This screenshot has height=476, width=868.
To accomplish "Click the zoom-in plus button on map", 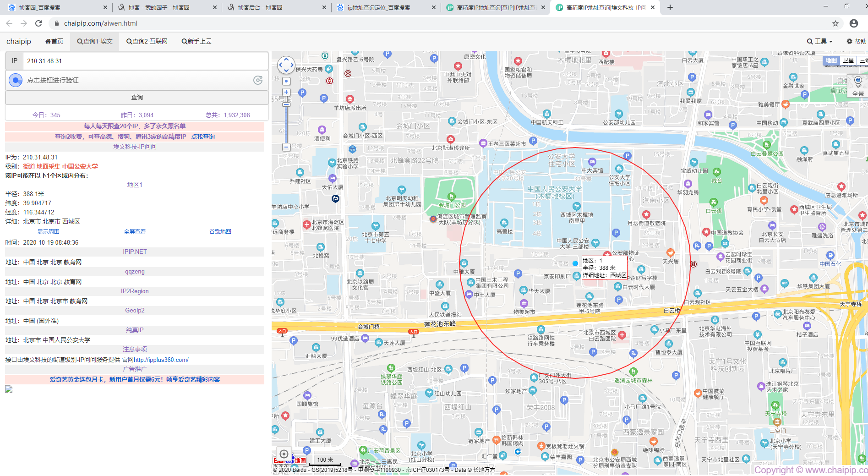I will 286,92.
